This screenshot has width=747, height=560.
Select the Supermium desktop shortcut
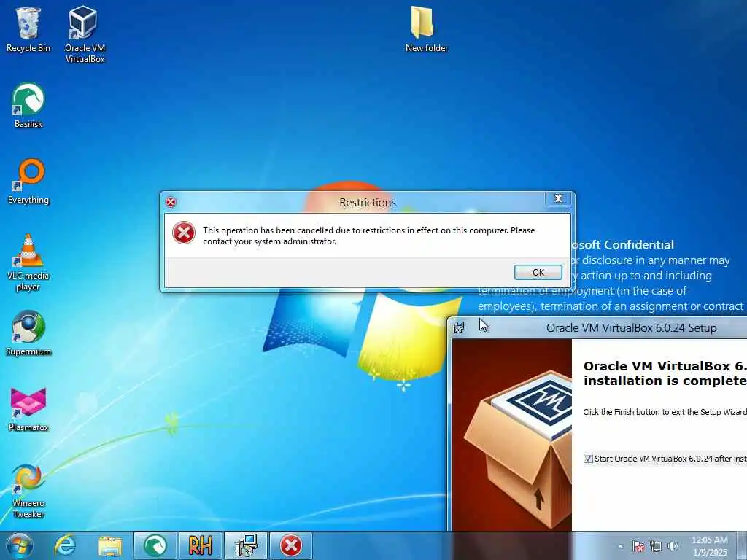coord(28,333)
